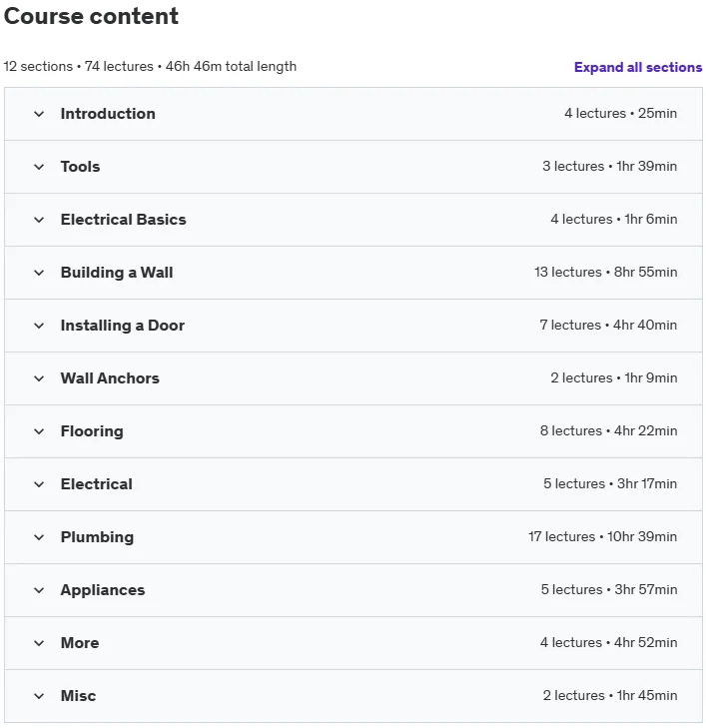Click the chevron icon beside Introduction
706x728 pixels.
(x=39, y=114)
